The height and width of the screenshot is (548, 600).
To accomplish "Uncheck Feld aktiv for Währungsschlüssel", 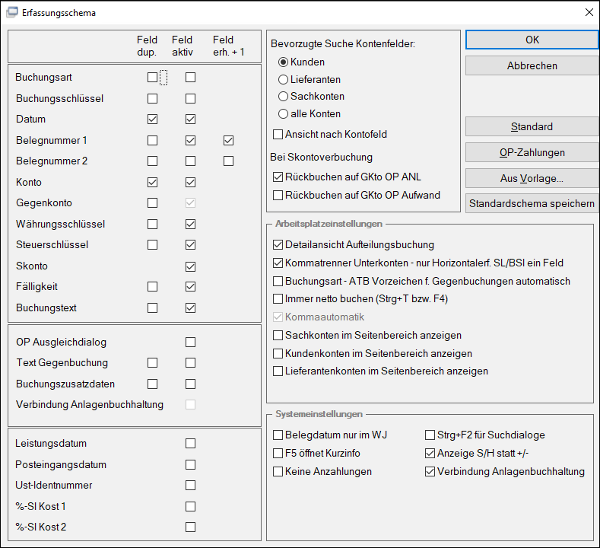I will [191, 224].
